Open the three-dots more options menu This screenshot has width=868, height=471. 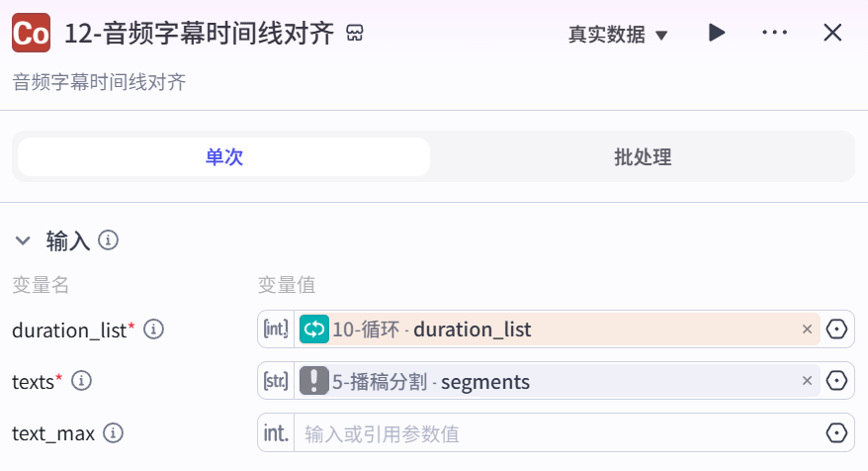click(x=774, y=33)
